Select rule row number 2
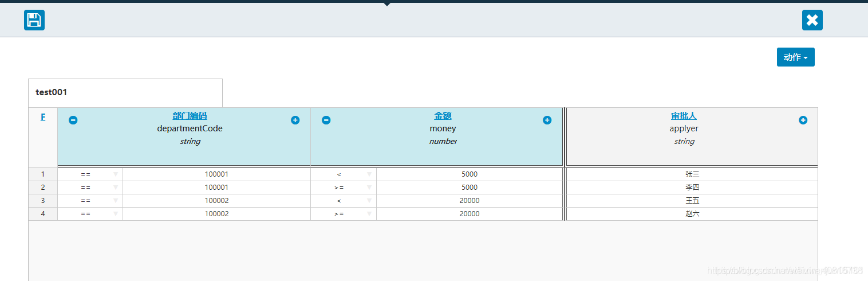The height and width of the screenshot is (281, 868). [x=43, y=188]
